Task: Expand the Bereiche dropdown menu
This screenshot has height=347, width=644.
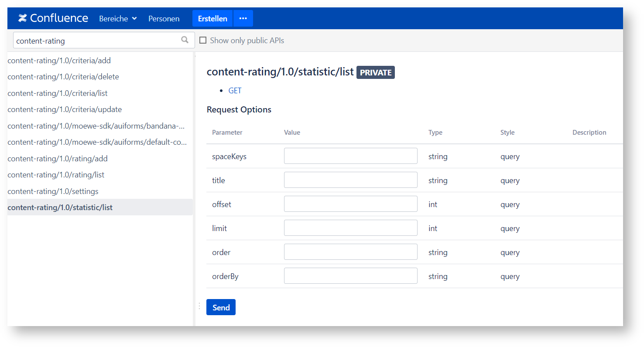Action: coord(118,19)
